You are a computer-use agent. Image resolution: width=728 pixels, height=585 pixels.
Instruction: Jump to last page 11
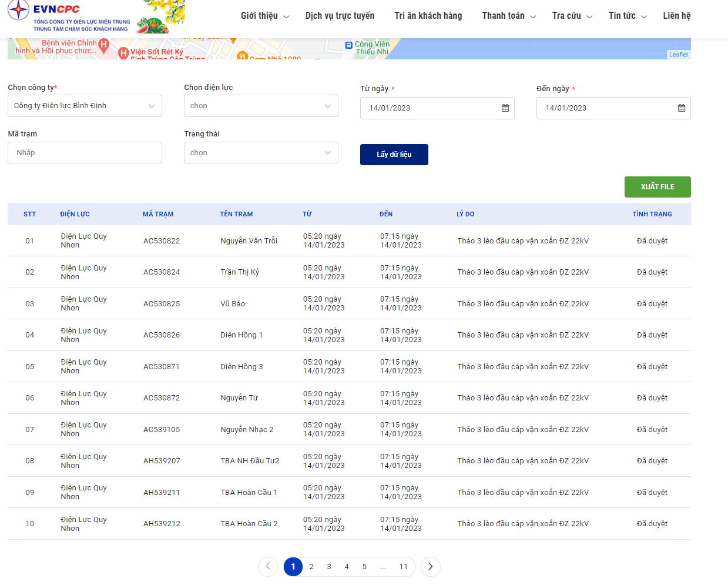pos(404,567)
